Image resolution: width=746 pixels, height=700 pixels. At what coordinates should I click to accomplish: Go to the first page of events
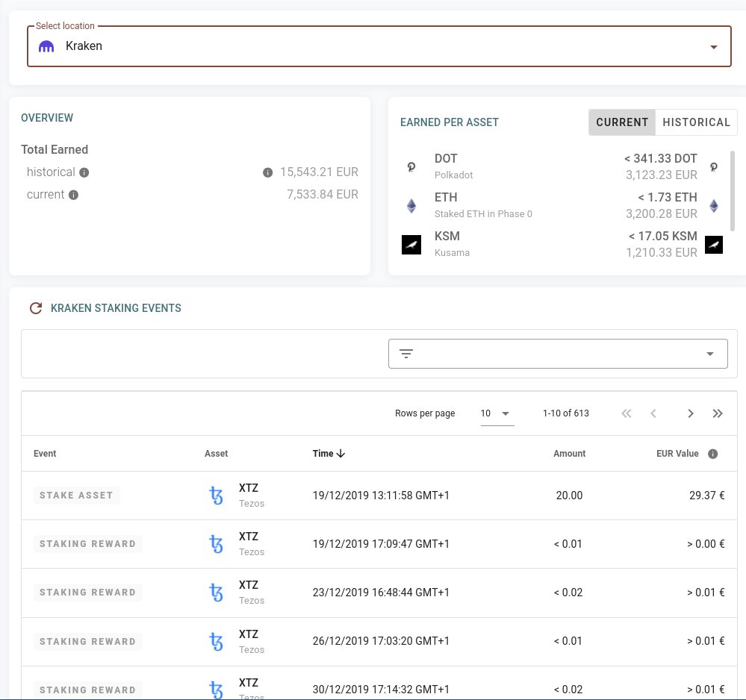click(x=626, y=413)
